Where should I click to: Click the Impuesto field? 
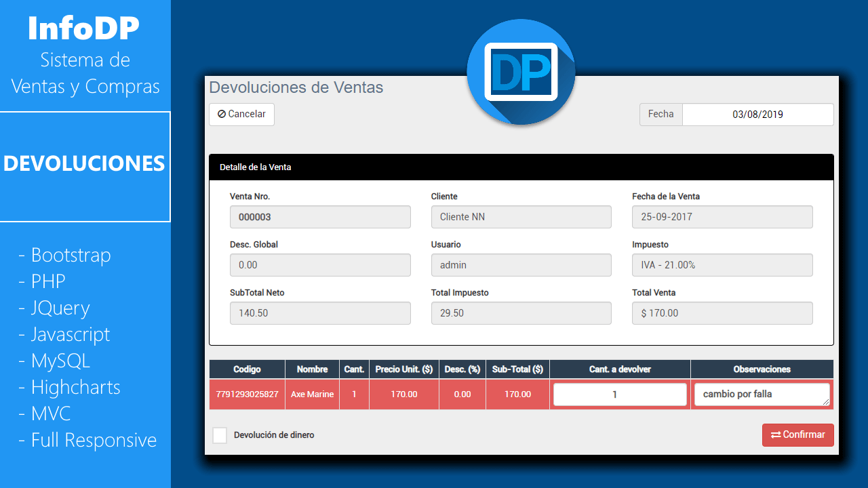coord(722,265)
